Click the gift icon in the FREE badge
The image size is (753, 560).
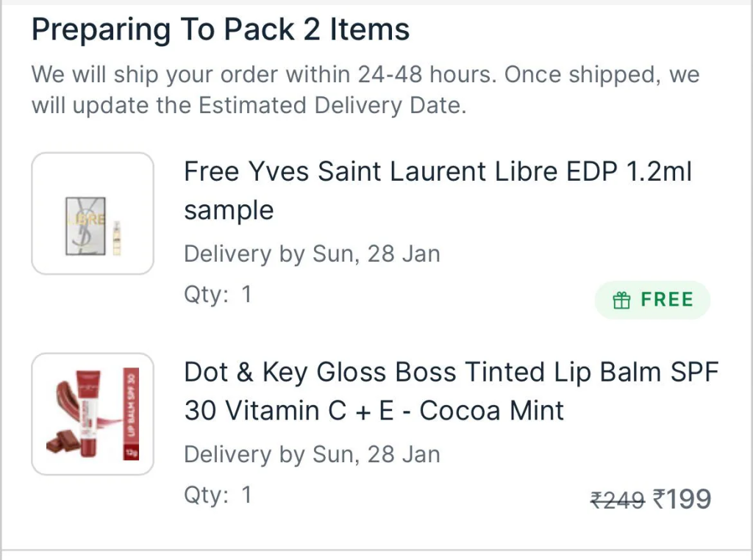pos(622,300)
